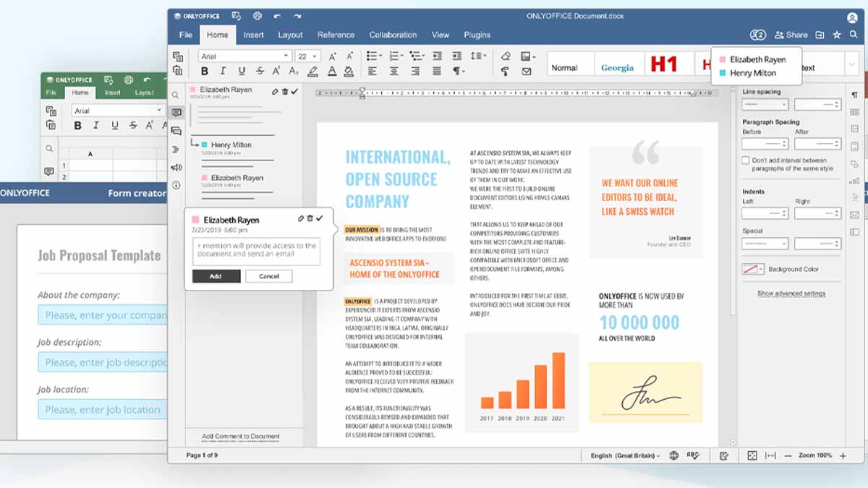Image resolution: width=868 pixels, height=488 pixels.
Task: Center align the paragraph text
Action: click(x=393, y=71)
